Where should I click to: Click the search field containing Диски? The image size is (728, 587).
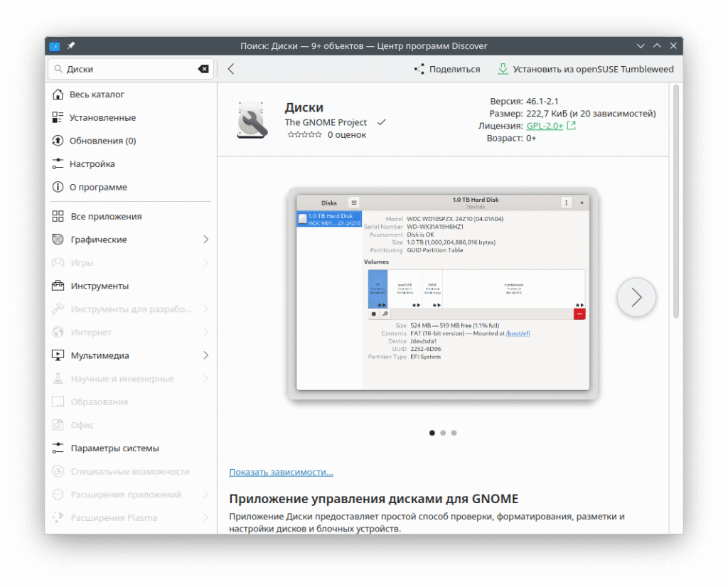coord(131,69)
